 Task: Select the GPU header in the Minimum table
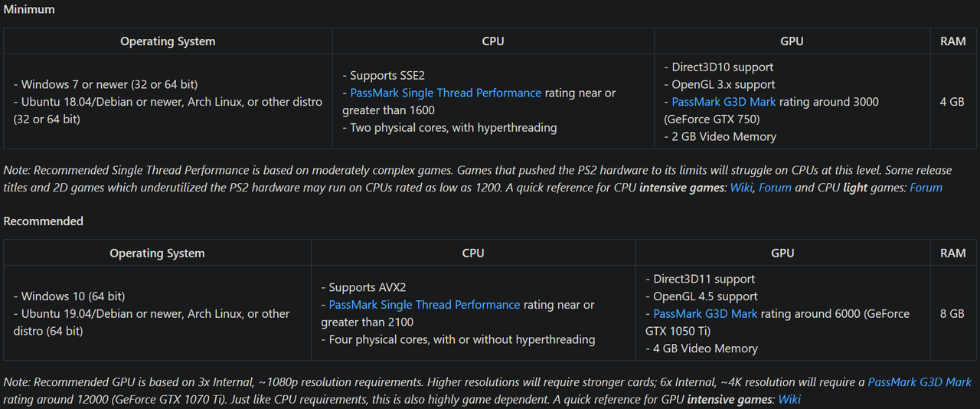[792, 41]
